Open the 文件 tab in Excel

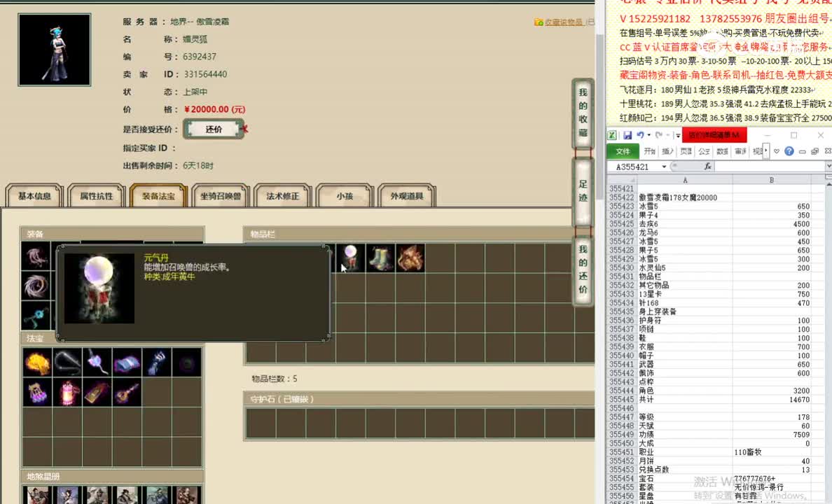pos(623,151)
